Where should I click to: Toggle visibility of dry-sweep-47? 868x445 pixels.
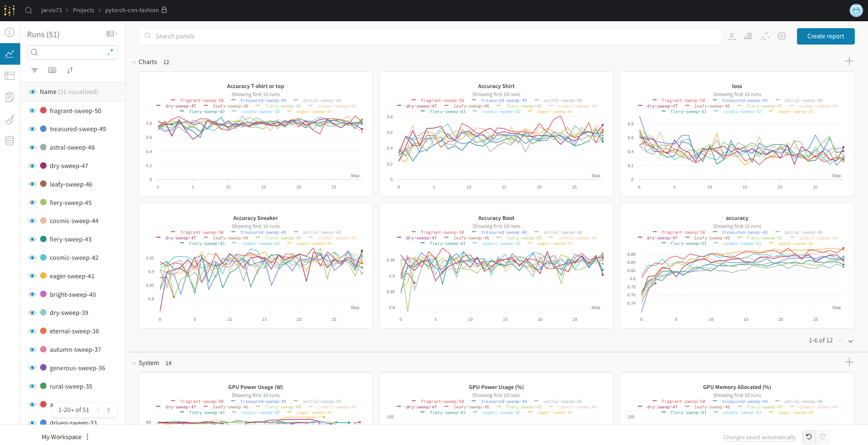(32, 166)
